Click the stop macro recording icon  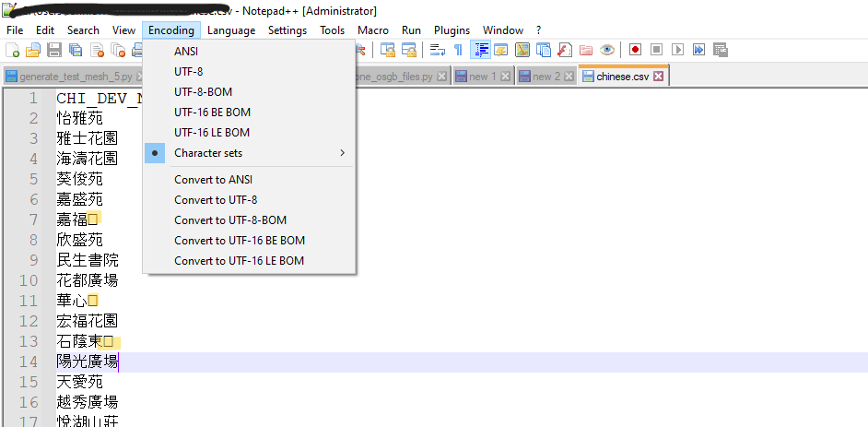[x=657, y=51]
